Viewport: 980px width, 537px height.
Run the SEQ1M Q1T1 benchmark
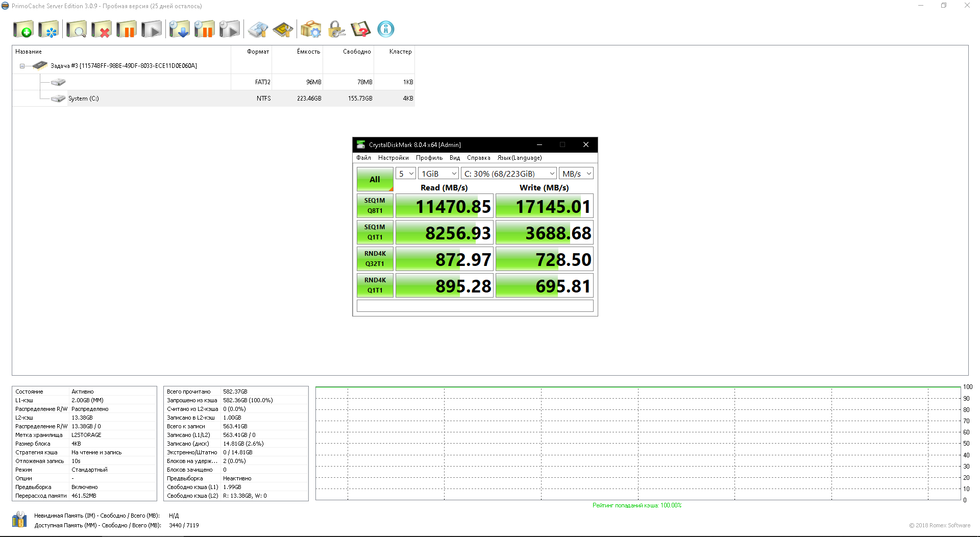click(375, 232)
